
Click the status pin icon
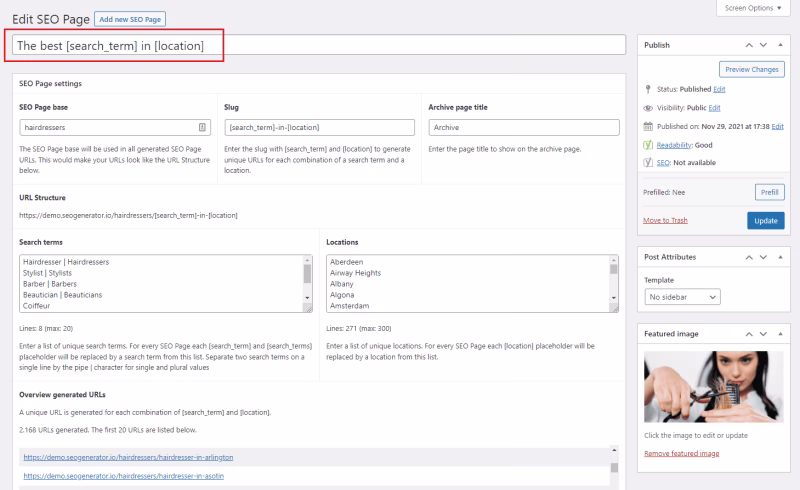648,89
